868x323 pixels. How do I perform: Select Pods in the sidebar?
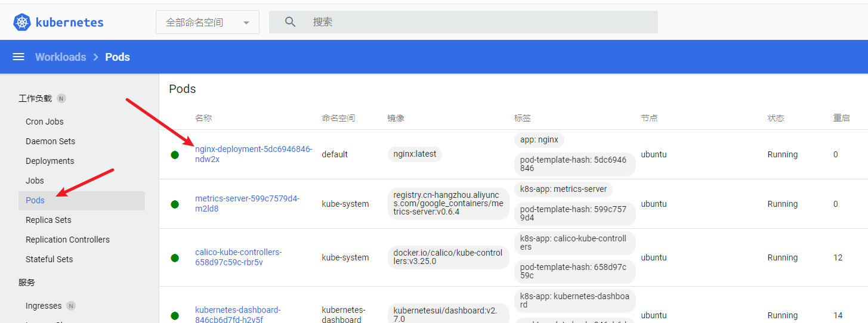pos(82,201)
